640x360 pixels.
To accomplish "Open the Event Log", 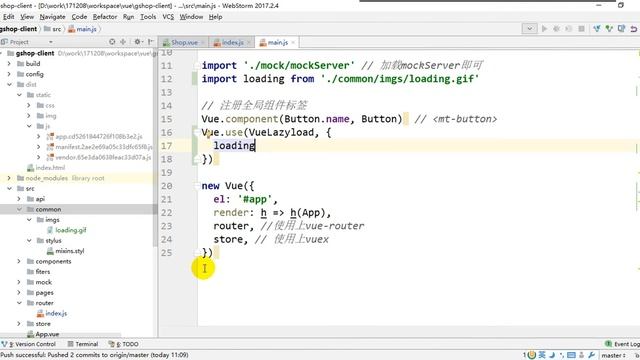I will pos(622,344).
